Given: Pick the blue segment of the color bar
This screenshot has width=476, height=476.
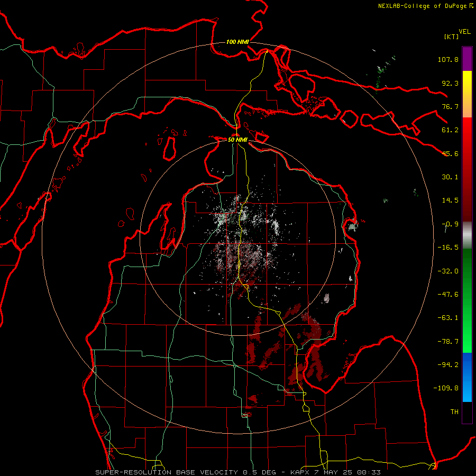Looking at the screenshot, I should point(467,377).
